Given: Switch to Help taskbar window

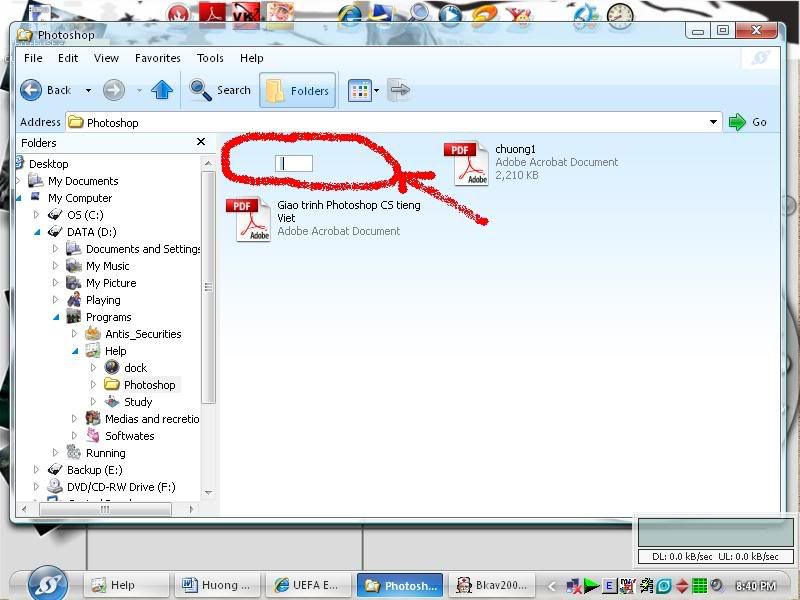Looking at the screenshot, I should click(126, 585).
